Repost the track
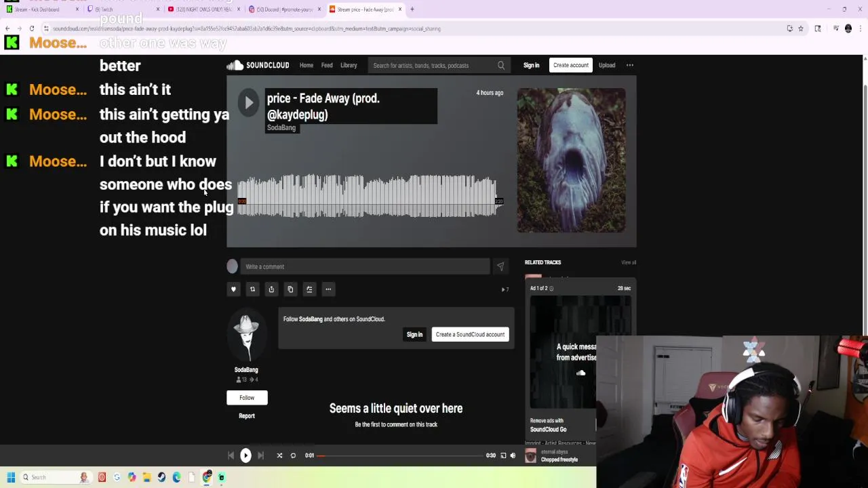868x488 pixels. [252, 289]
